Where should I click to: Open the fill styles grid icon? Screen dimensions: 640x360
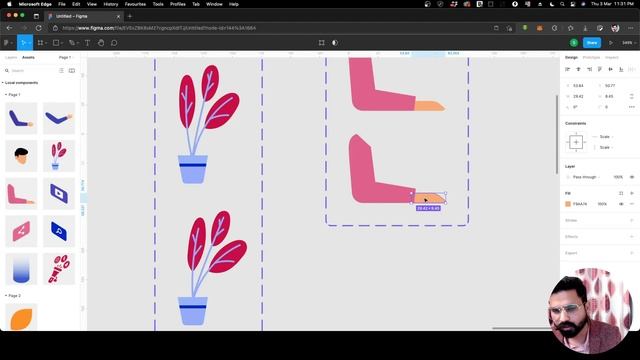pyautogui.click(x=621, y=193)
